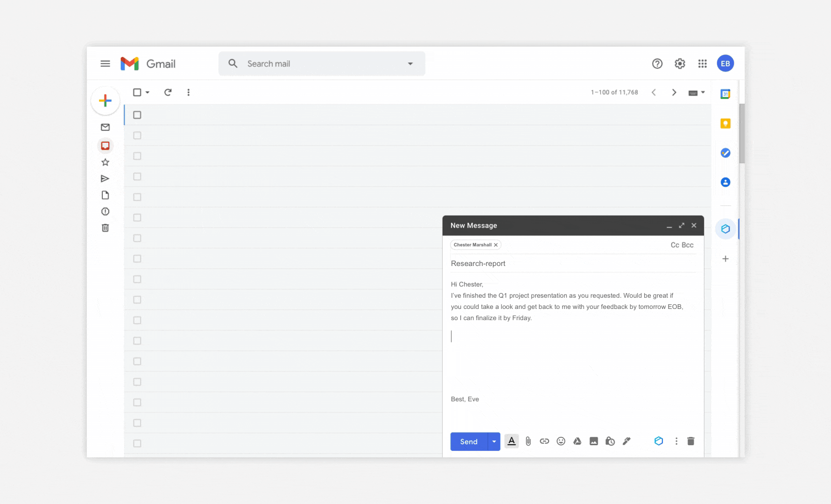Viewport: 831px width, 504px height.
Task: Click the message body at Best, Eve
Action: (465, 399)
